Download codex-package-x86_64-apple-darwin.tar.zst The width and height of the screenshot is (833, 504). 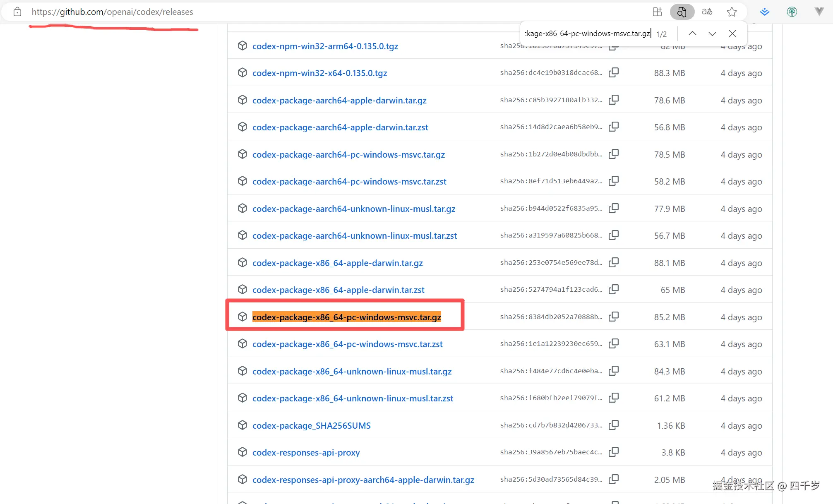pos(338,290)
